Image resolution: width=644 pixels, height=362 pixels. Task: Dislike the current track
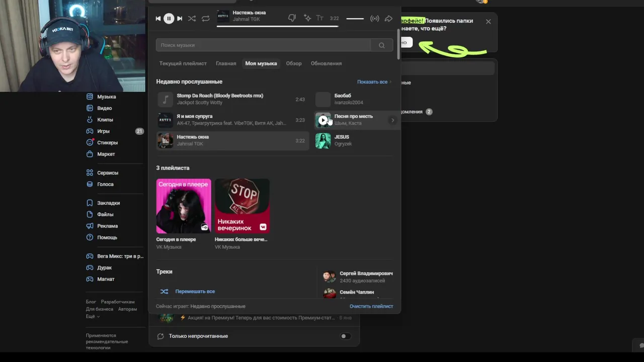pos(292,18)
